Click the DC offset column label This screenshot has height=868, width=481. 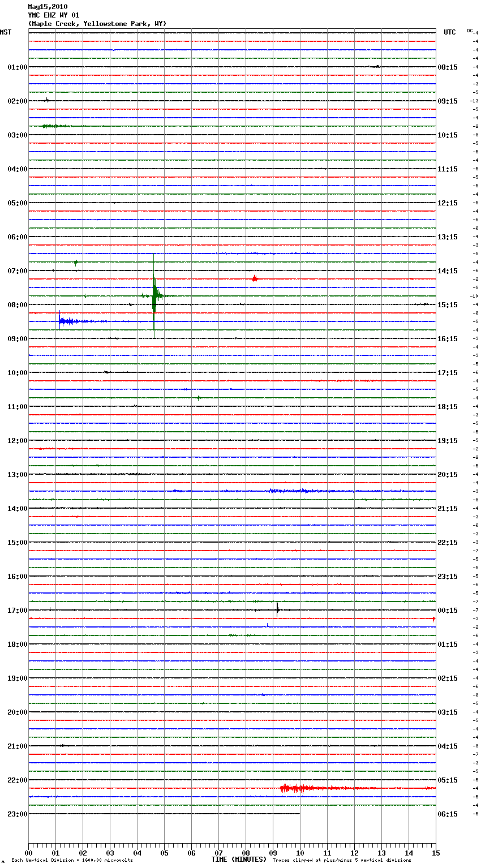(470, 31)
